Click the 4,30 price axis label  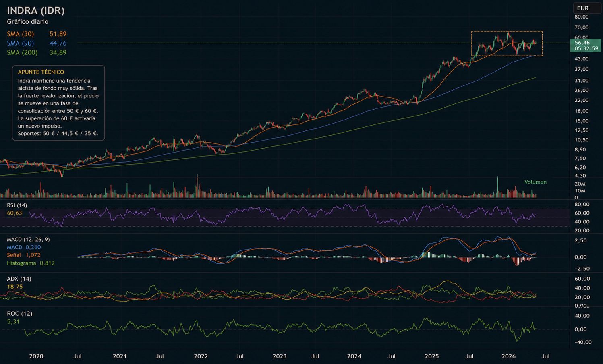point(580,176)
